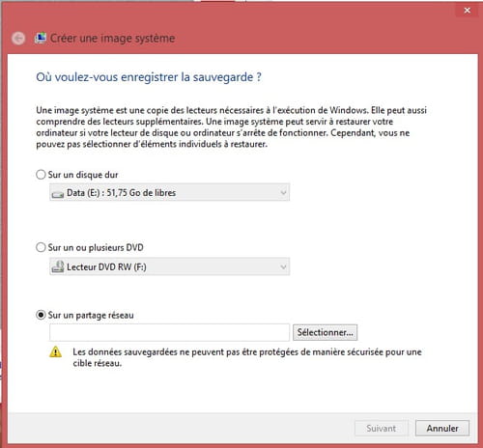
Task: Click the network target warning message text
Action: coord(247,357)
